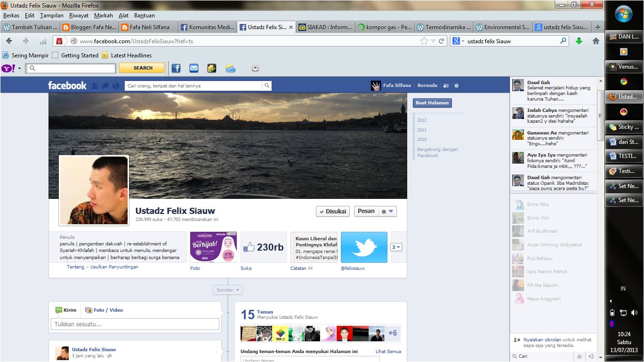Viewport: 644px width, 362px height.
Task: Jump to 2011 in the timeline
Action: [422, 130]
